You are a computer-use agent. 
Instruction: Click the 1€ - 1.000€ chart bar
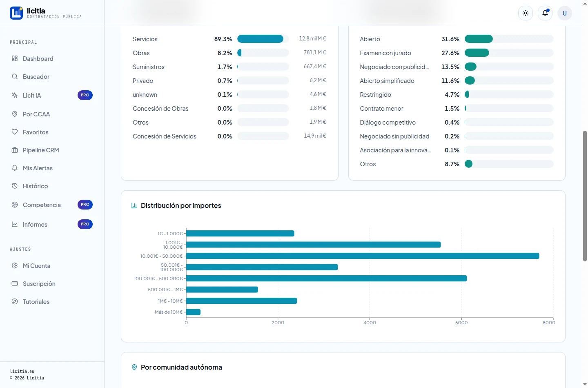pyautogui.click(x=240, y=234)
